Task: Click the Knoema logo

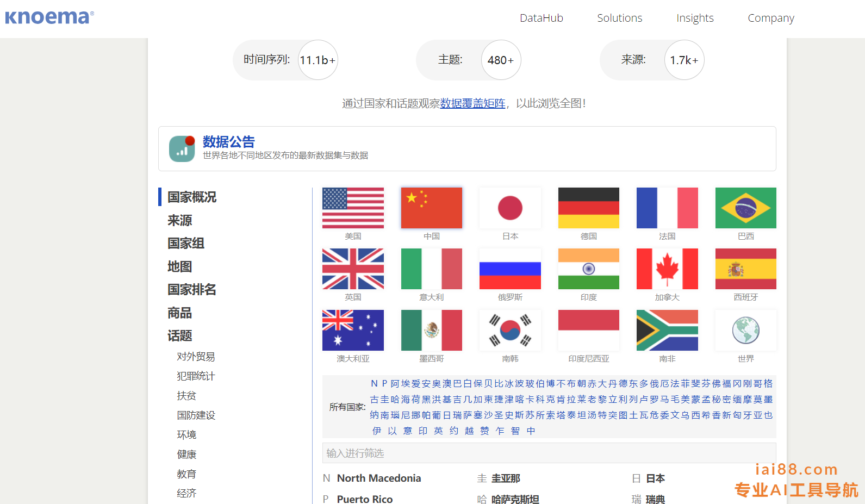Action: pos(49,17)
